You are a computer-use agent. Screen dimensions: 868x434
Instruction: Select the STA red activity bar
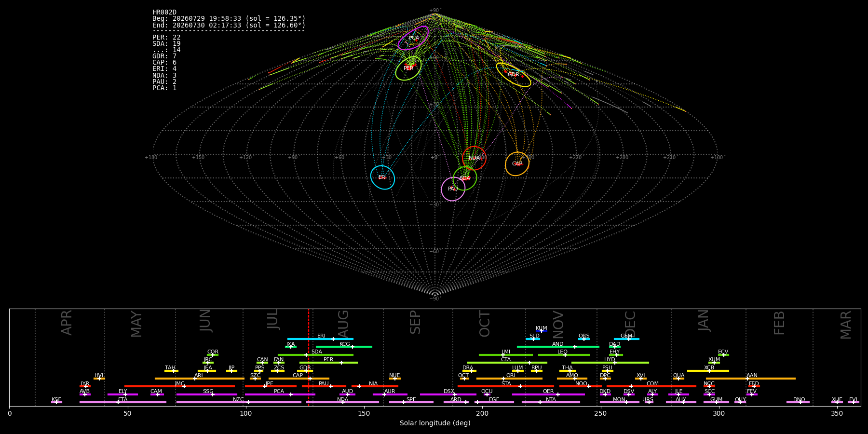point(506,386)
